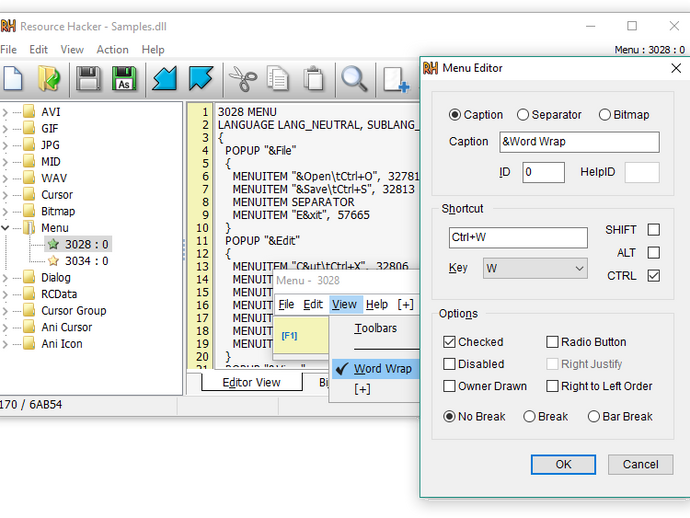Image resolution: width=690 pixels, height=518 pixels.
Task: Toggle the SHIFT checkbox
Action: tap(653, 230)
